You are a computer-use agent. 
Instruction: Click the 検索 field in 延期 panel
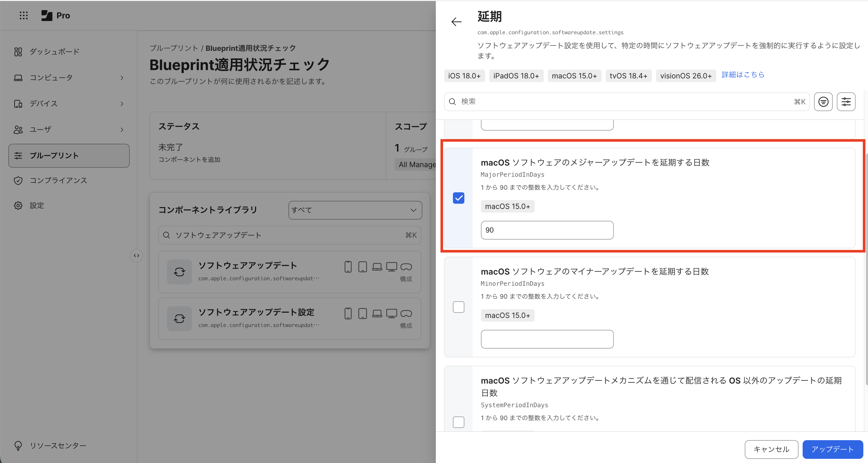[x=627, y=102]
